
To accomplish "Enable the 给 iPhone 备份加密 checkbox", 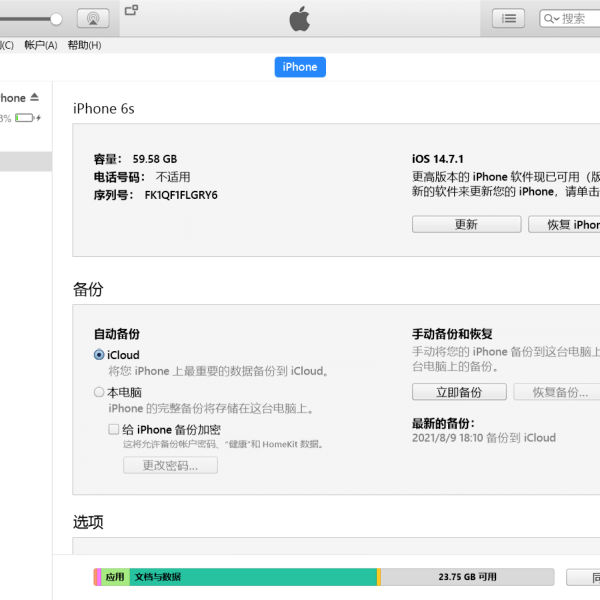I will click(113, 429).
